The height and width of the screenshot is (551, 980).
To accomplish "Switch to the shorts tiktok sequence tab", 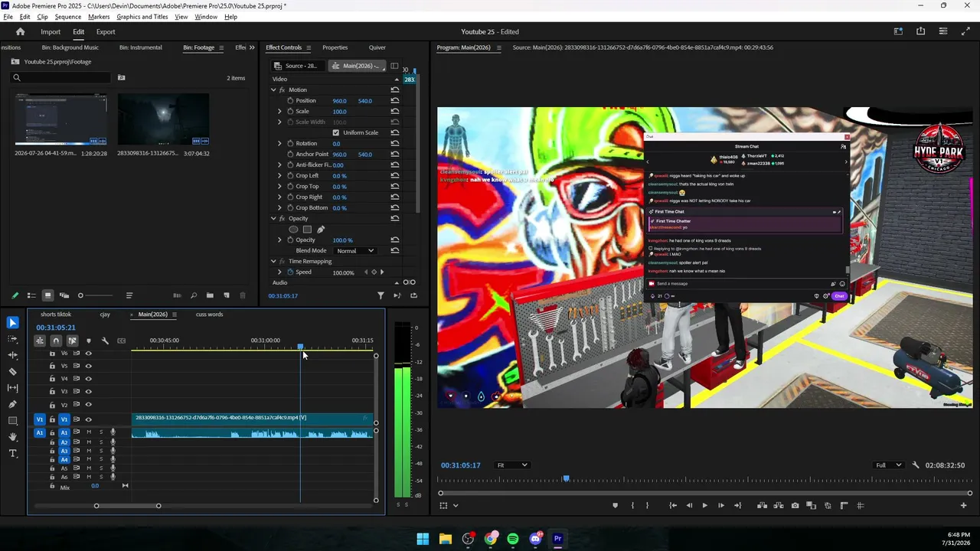I will click(x=56, y=315).
